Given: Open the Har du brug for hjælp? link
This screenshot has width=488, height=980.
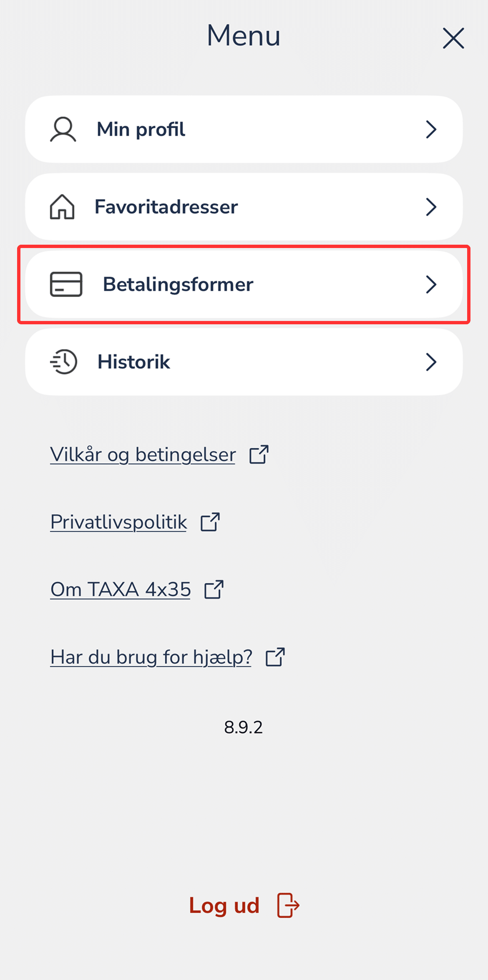Looking at the screenshot, I should pos(151,657).
